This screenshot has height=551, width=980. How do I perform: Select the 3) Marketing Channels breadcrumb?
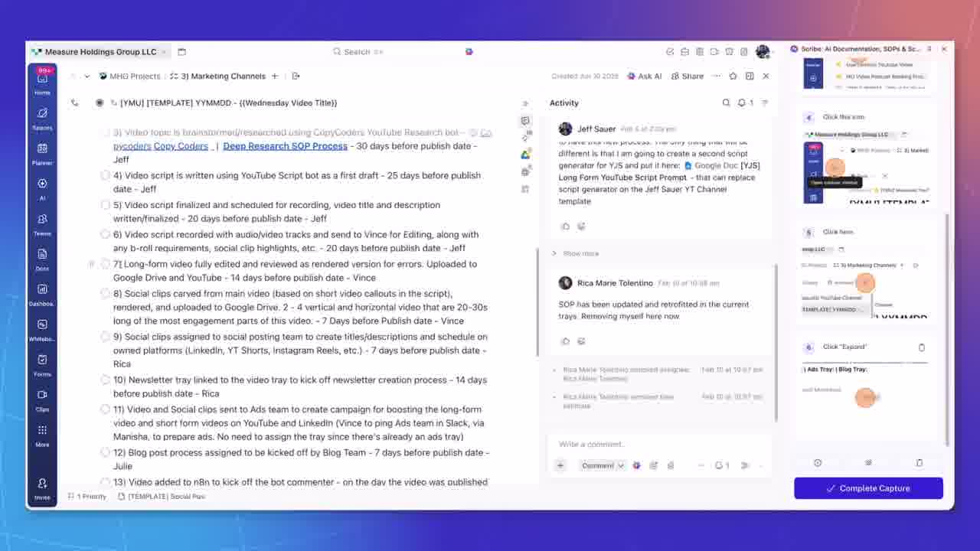(x=223, y=77)
